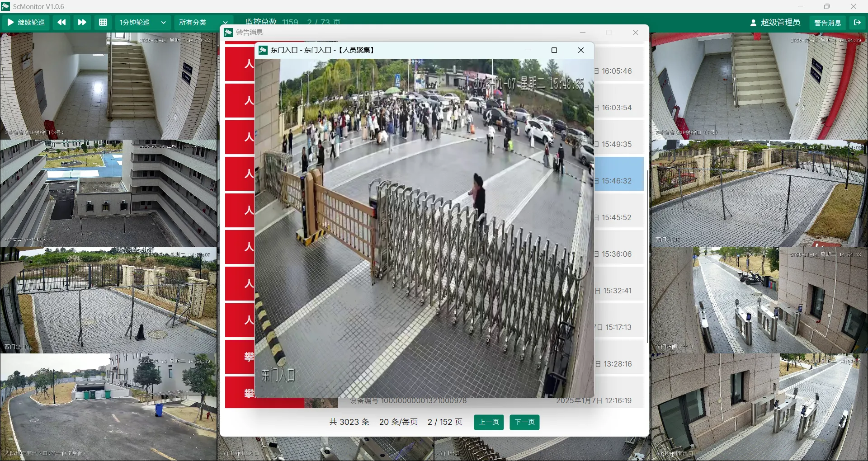
Task: Click the logout icon in the toolbar
Action: click(x=857, y=22)
